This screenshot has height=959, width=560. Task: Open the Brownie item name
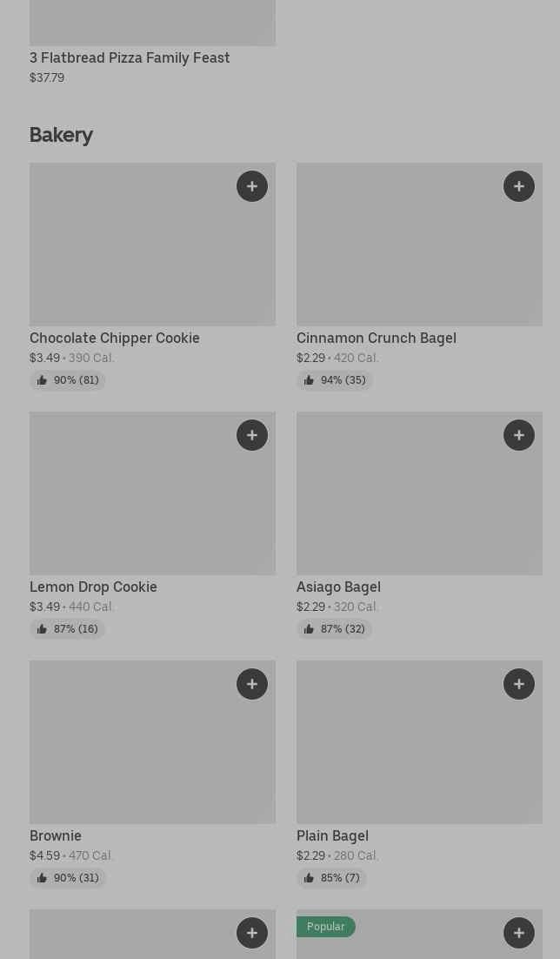point(56,835)
